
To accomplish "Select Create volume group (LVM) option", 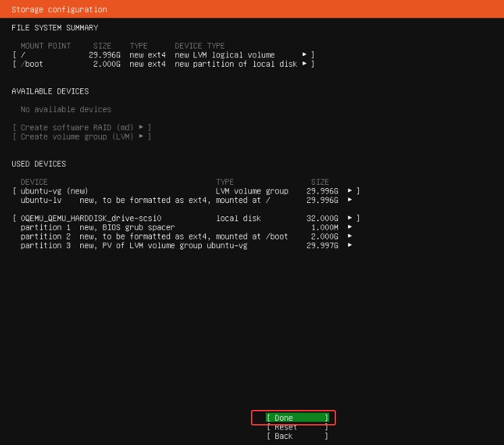I will coord(82,136).
